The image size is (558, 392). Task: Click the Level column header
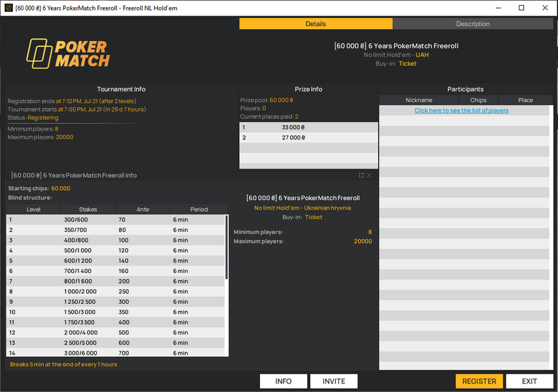coord(33,210)
